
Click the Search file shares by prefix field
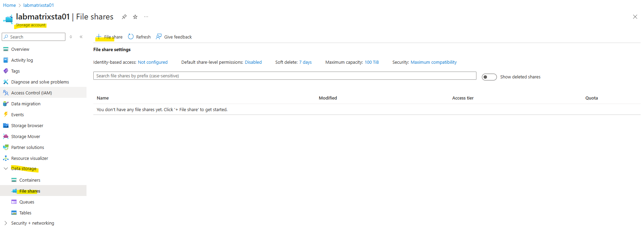tap(285, 76)
